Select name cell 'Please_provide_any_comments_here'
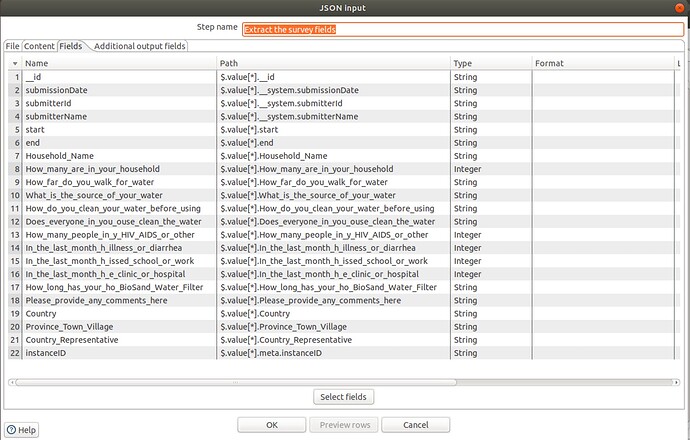Screen dimensions: 690x440 pos(119,301)
